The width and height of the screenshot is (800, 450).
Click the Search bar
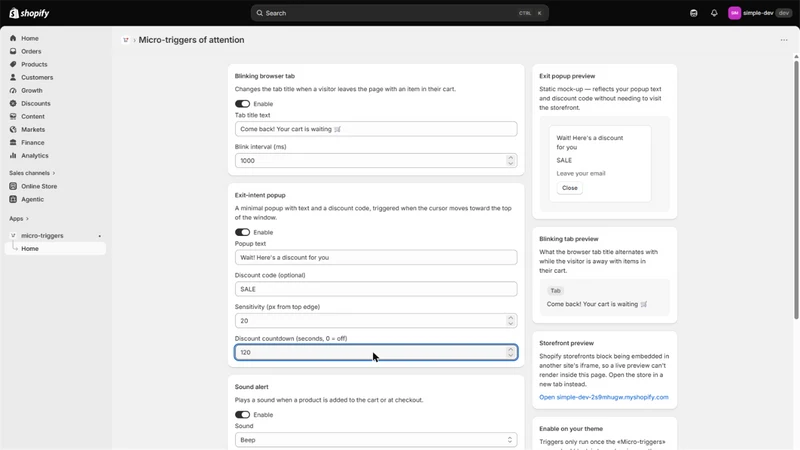pyautogui.click(x=399, y=13)
